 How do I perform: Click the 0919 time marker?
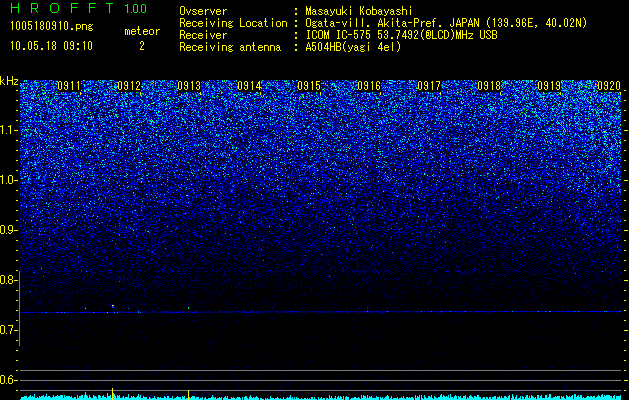coord(549,86)
